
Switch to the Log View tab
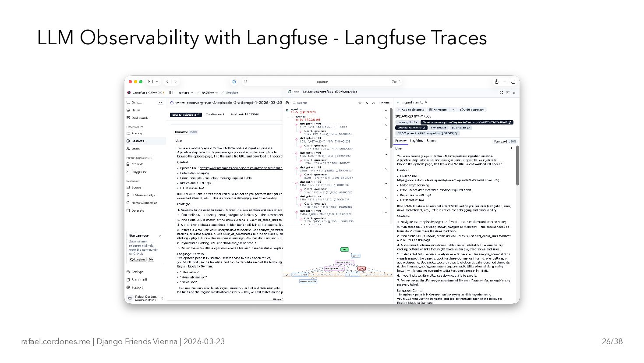click(x=416, y=141)
